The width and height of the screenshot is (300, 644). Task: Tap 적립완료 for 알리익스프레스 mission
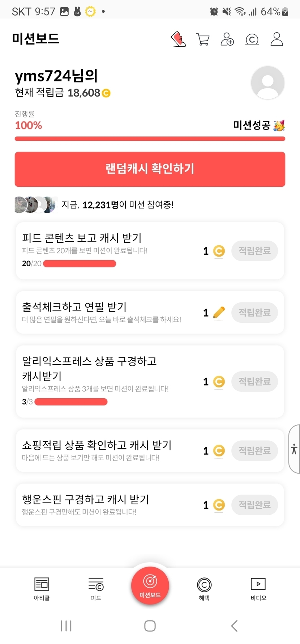point(254,381)
